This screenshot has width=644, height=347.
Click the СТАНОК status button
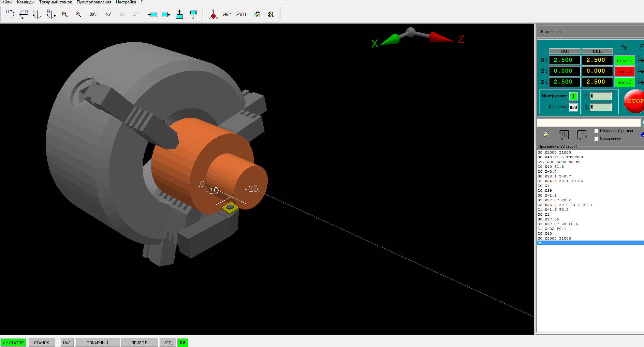(x=42, y=343)
